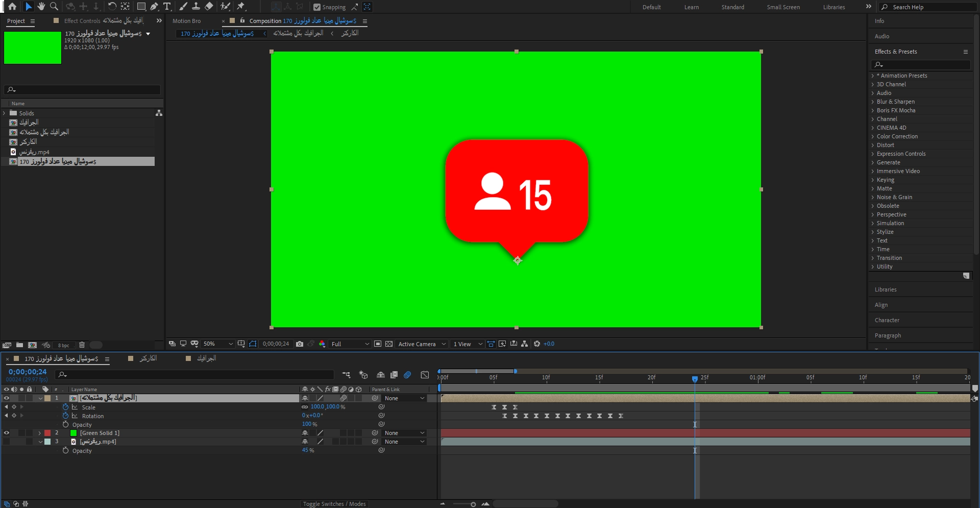Open the Align panel
Screen dimensions: 980x508
(x=881, y=305)
